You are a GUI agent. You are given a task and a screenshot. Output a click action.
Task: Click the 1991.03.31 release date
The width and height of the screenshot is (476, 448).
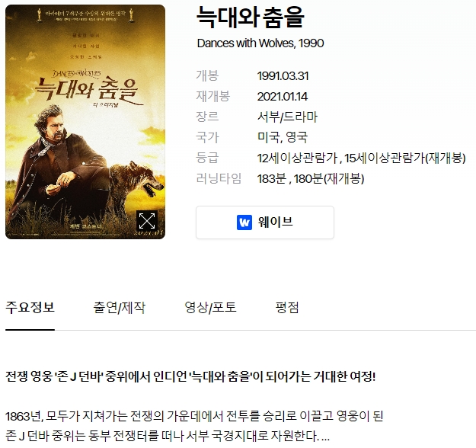coord(283,76)
